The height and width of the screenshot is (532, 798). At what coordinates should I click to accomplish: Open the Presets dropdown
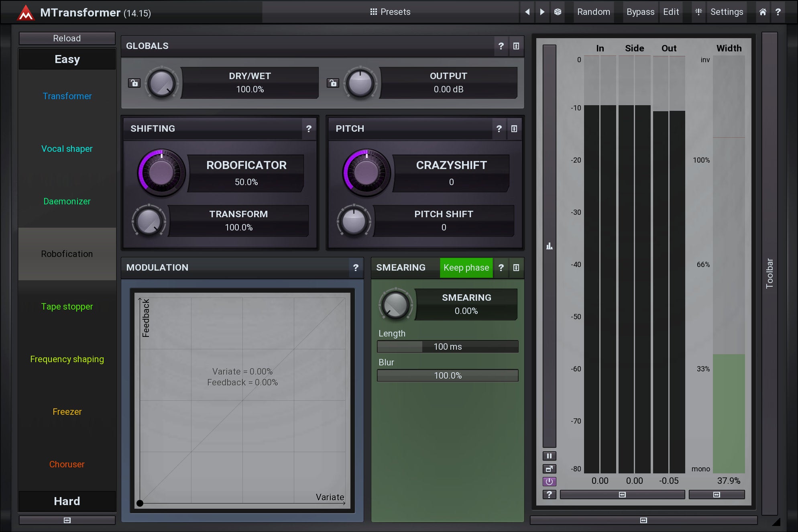(390, 12)
